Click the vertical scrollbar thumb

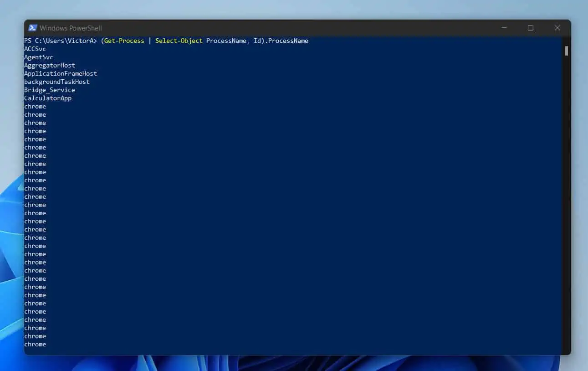pos(567,51)
